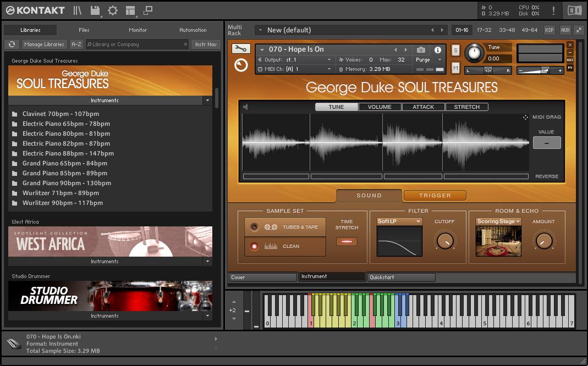This screenshot has height=366, width=588.
Task: Open the instrument info icon
Action: tap(438, 50)
